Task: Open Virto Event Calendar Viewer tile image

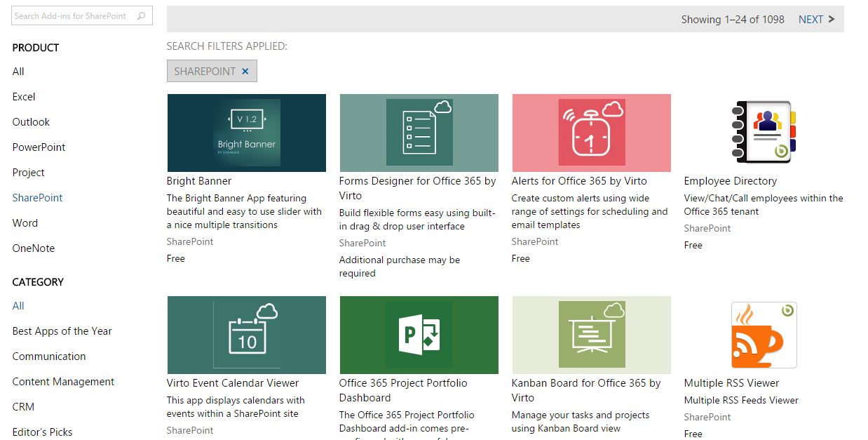Action: coord(246,335)
